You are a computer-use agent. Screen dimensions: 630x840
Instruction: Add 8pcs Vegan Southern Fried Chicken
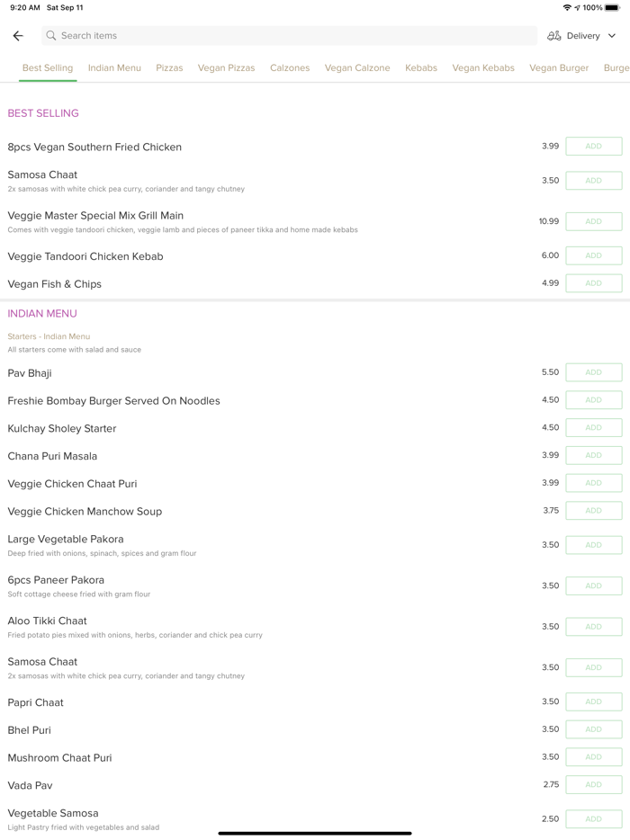point(593,147)
